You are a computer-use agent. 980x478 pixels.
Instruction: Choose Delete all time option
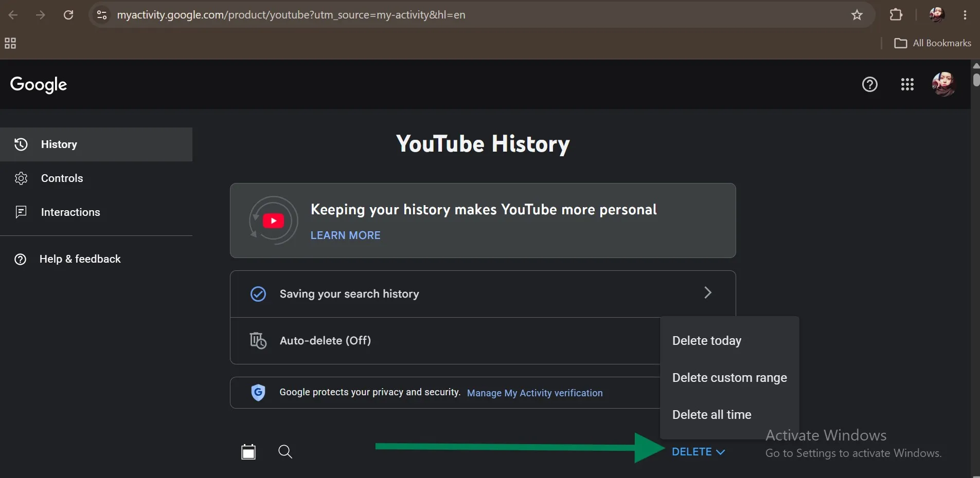point(729,415)
